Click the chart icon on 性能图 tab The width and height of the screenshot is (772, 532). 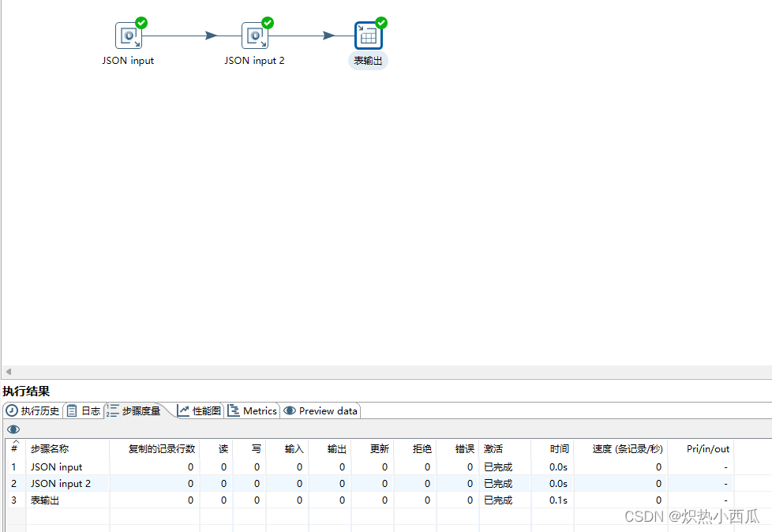point(182,410)
